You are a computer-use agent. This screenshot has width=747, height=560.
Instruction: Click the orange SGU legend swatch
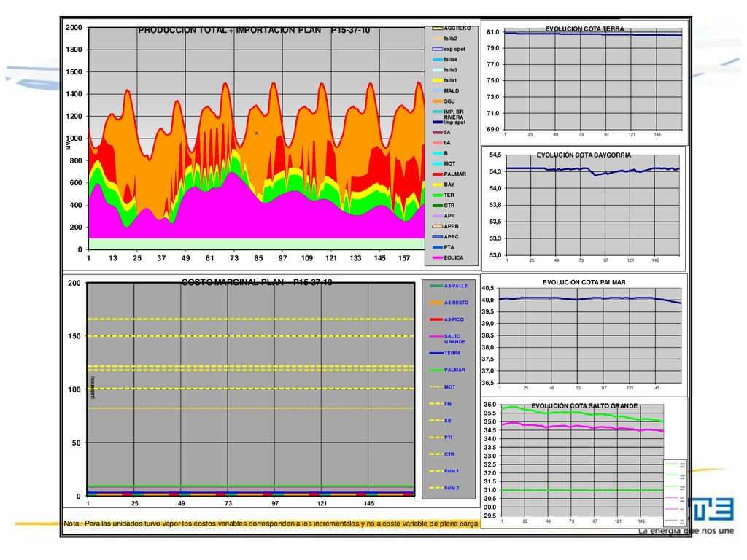click(437, 101)
